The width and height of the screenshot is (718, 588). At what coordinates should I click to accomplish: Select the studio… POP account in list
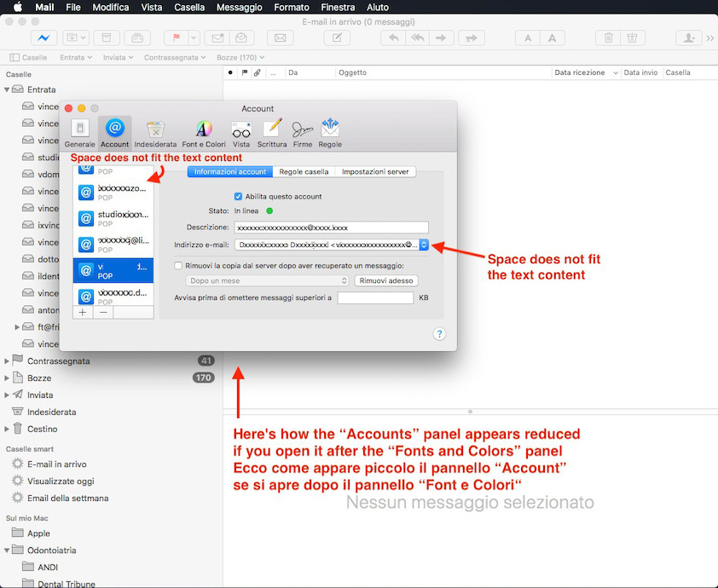pyautogui.click(x=113, y=218)
